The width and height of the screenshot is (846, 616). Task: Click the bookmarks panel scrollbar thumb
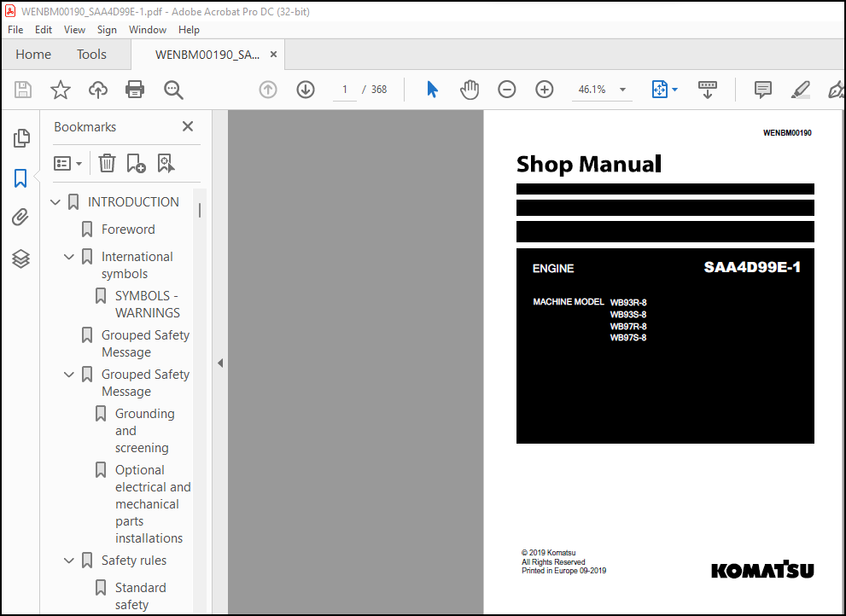tap(200, 210)
